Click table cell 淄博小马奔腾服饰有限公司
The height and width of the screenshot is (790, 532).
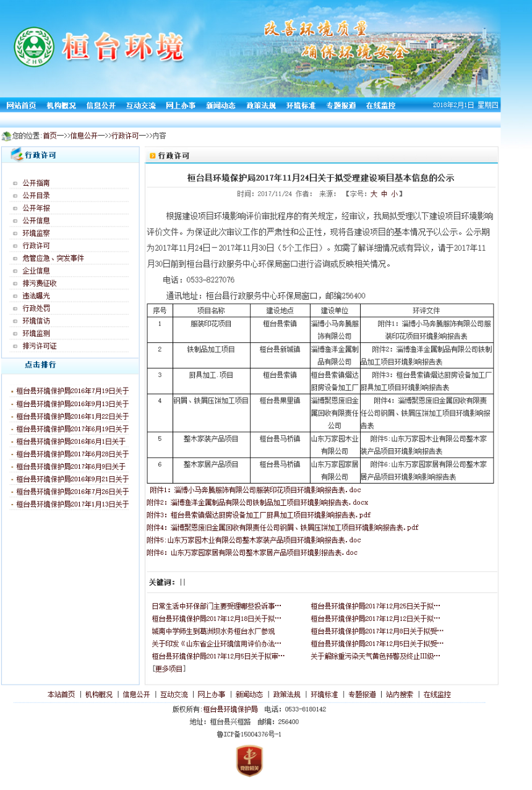[x=334, y=330]
